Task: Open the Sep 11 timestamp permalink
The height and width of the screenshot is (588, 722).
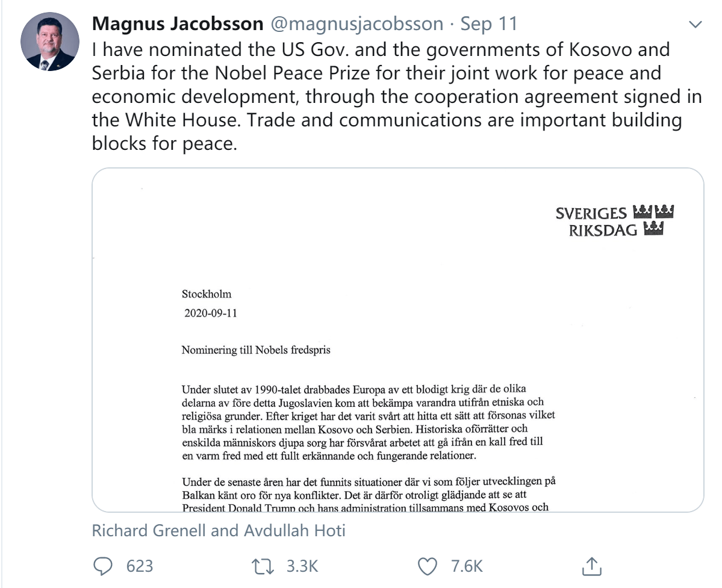Action: click(x=489, y=24)
